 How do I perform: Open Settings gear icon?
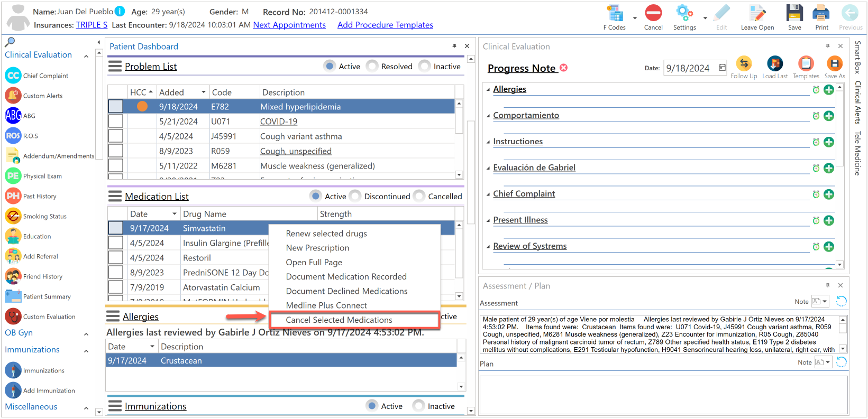[x=684, y=13]
